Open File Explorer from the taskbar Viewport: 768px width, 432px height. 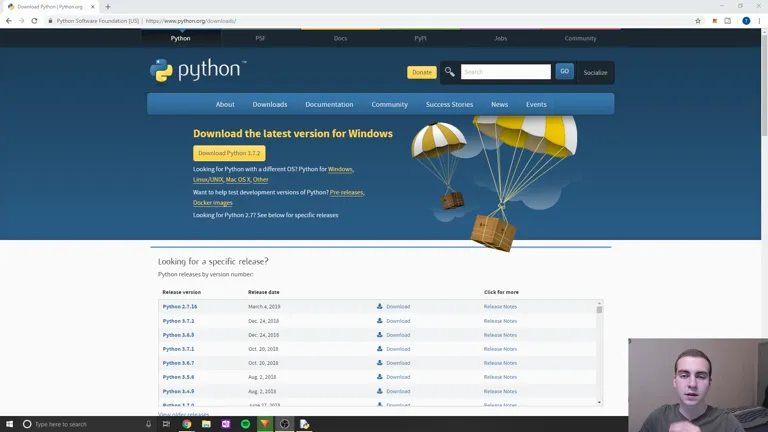point(206,424)
